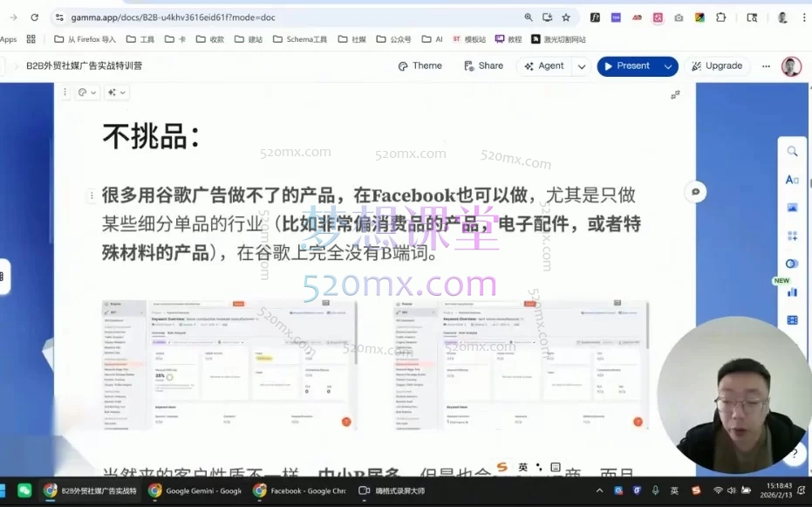Open the apps grid bookmark shortcut
Screen dimensions: 812x507
click(x=31, y=39)
